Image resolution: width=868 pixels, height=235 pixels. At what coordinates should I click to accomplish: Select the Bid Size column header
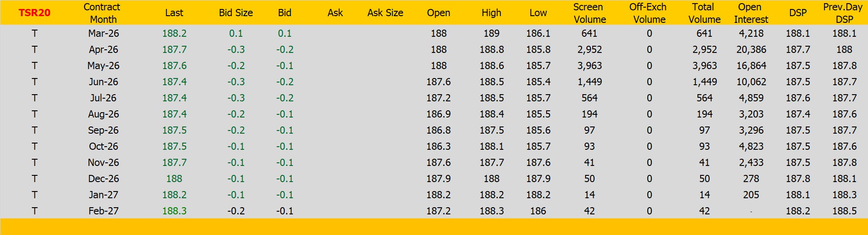236,13
